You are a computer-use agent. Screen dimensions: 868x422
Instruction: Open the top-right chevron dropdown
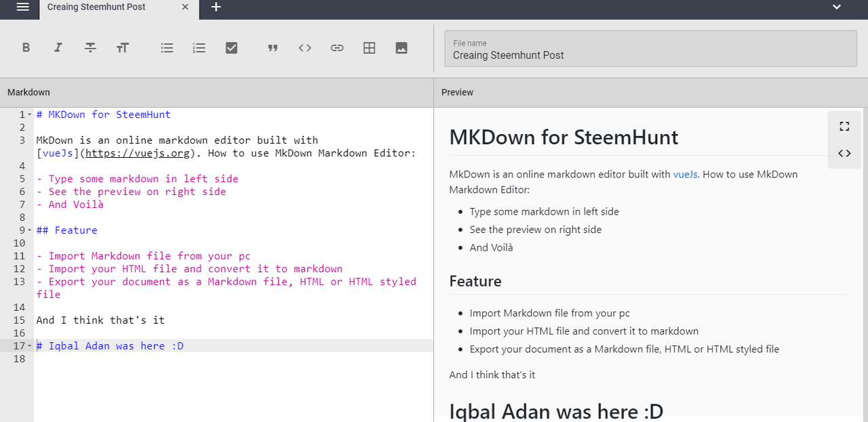(837, 7)
